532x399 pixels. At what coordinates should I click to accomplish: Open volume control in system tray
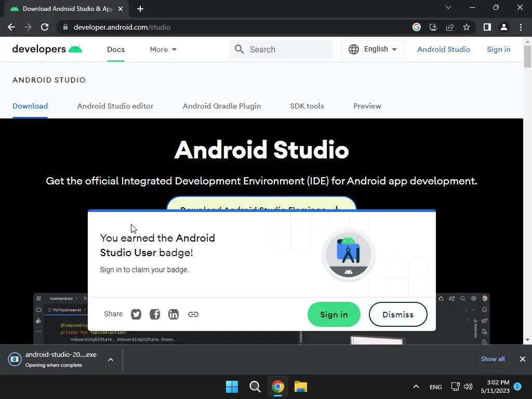pos(468,387)
